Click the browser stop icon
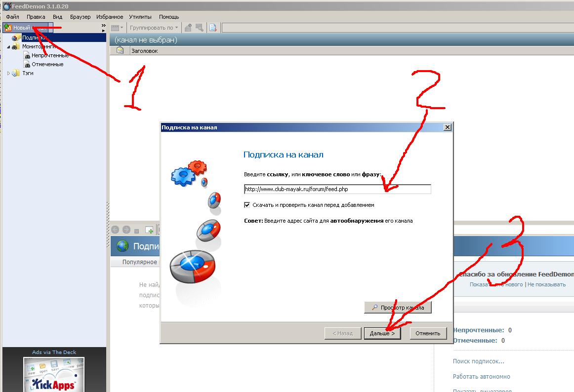Screen dimensions: 574x392 (136, 231)
